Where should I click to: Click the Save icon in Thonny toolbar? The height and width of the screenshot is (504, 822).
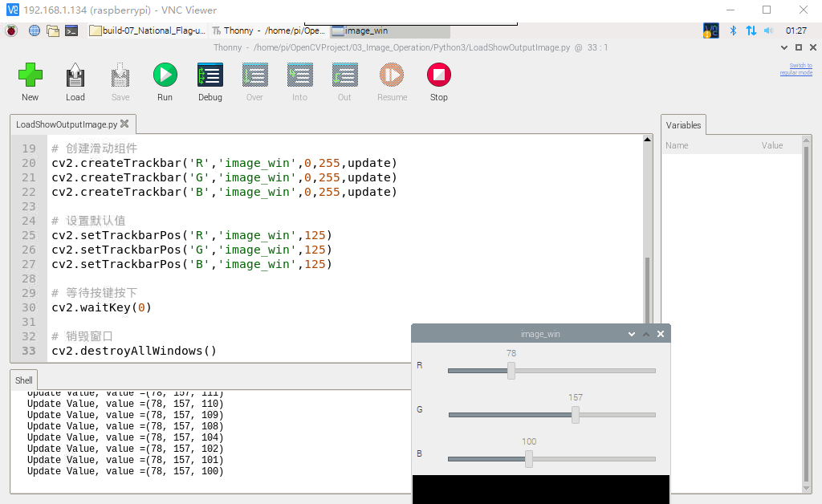(120, 75)
